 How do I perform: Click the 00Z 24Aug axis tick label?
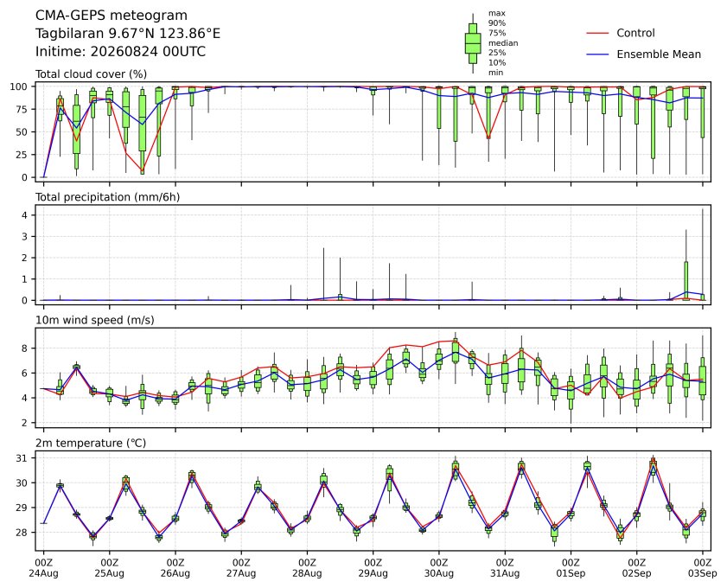43,567
